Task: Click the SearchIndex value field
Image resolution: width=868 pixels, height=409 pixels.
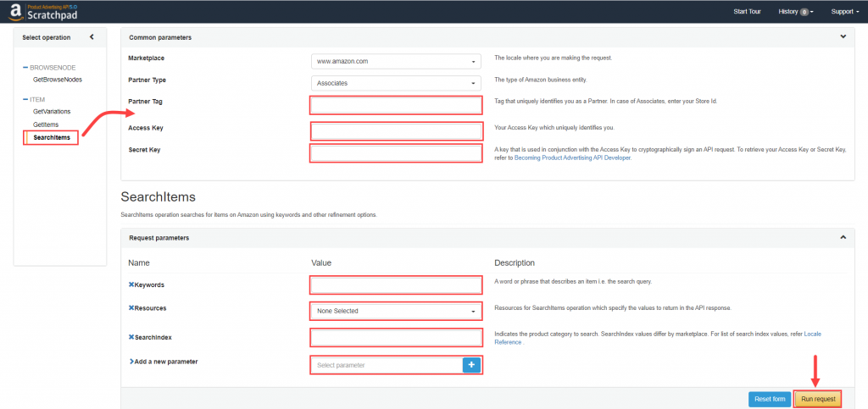Action: point(396,337)
